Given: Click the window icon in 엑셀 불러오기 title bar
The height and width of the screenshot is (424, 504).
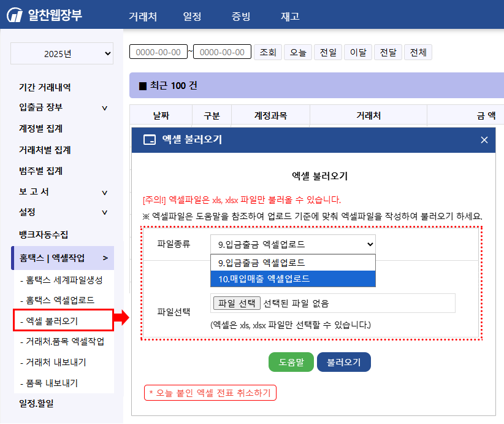Looking at the screenshot, I should point(150,140).
